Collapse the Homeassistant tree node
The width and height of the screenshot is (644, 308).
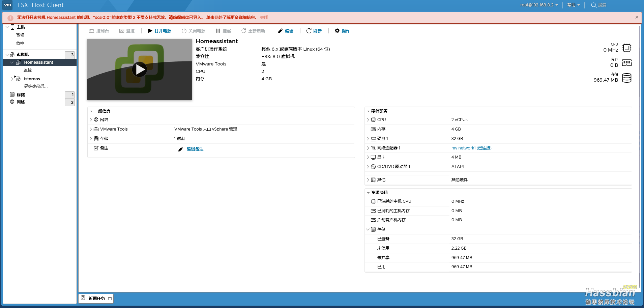[x=12, y=62]
